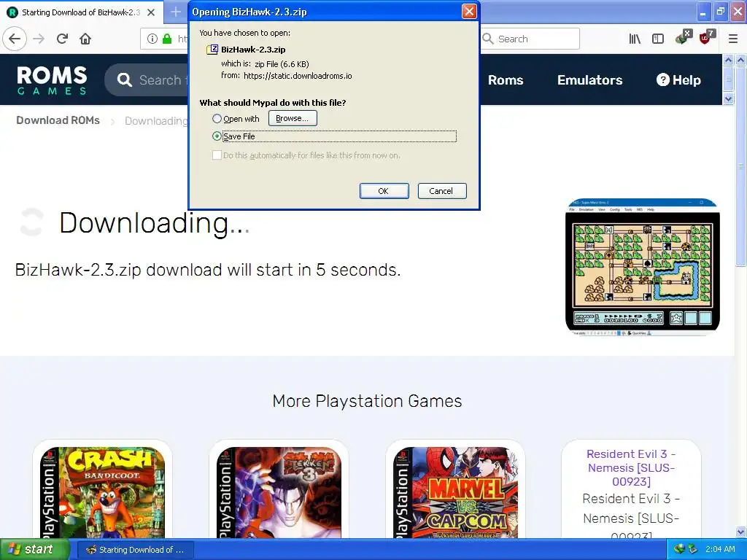747x560 pixels.
Task: Reload the page with the refresh icon
Action: click(x=62, y=39)
